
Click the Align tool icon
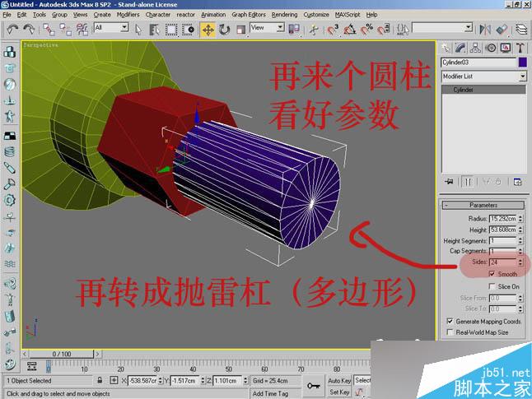coord(502,30)
